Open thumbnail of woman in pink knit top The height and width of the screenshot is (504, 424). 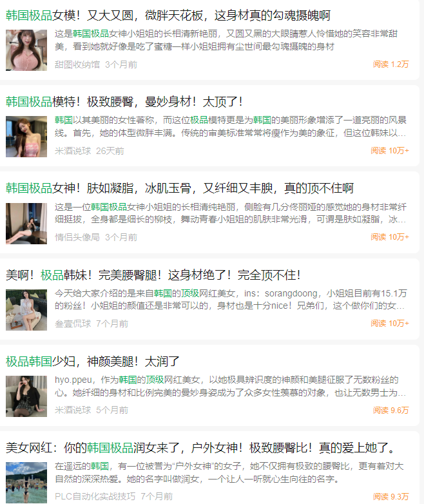point(26,50)
